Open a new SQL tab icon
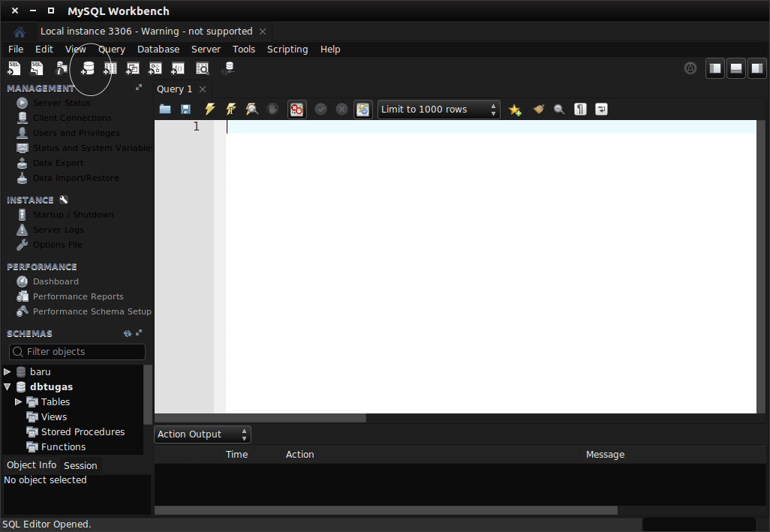Viewport: 770px width, 532px height. 14,68
